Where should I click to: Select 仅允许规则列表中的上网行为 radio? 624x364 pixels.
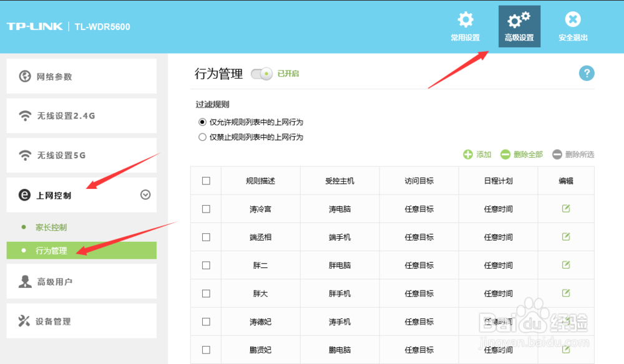point(202,122)
